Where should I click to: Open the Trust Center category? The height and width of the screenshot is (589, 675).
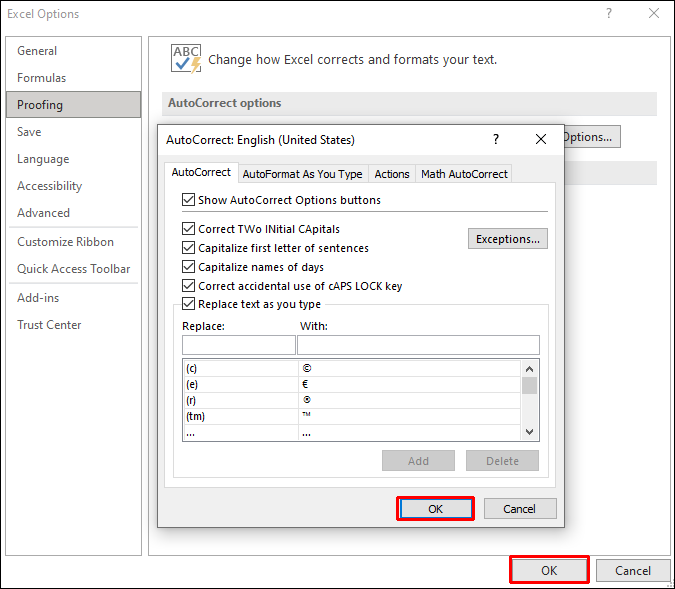tap(73, 325)
